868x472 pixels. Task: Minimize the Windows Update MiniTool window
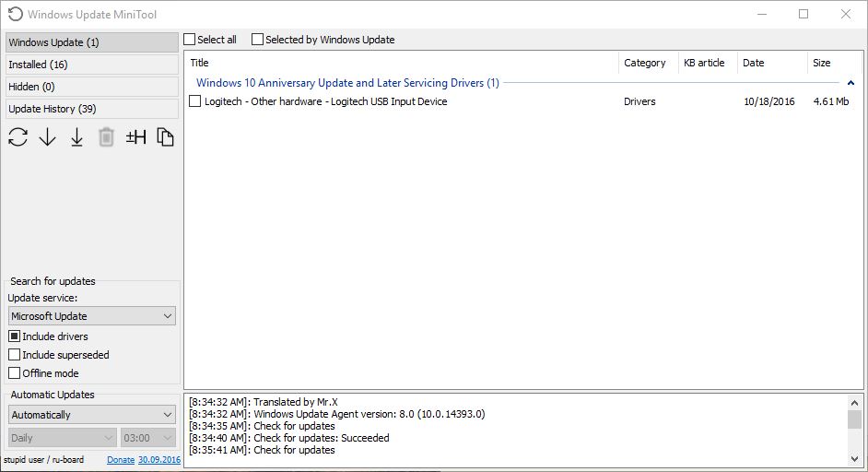(762, 15)
